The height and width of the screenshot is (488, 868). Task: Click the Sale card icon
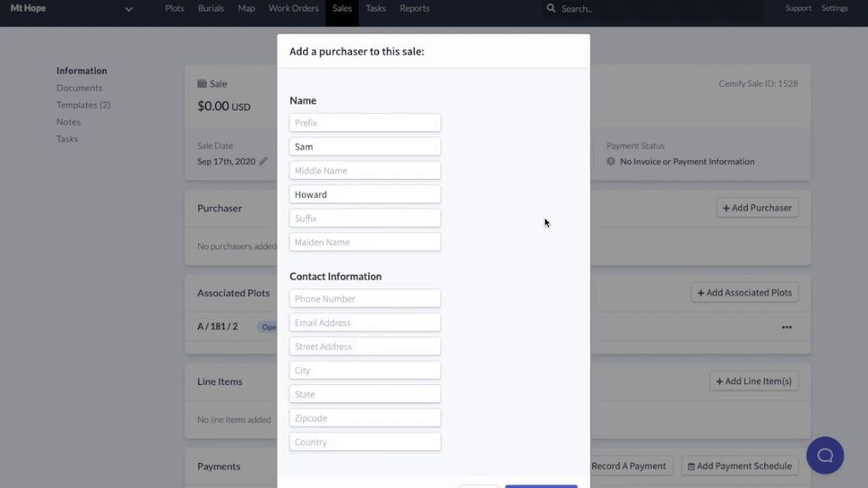point(202,84)
